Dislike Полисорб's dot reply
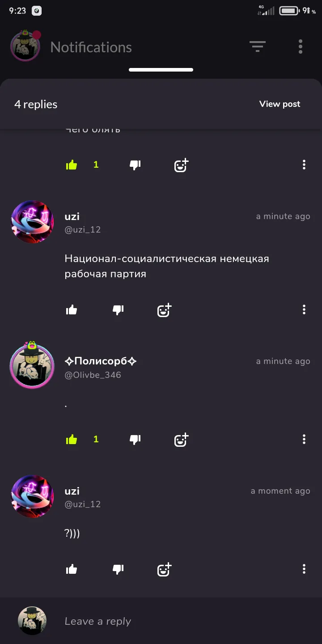This screenshot has width=322, height=644. pos(135,440)
